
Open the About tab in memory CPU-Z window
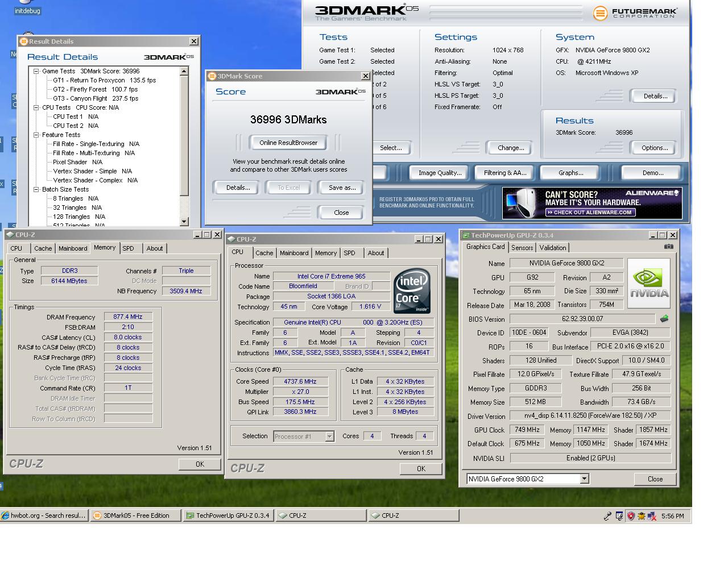pyautogui.click(x=155, y=248)
